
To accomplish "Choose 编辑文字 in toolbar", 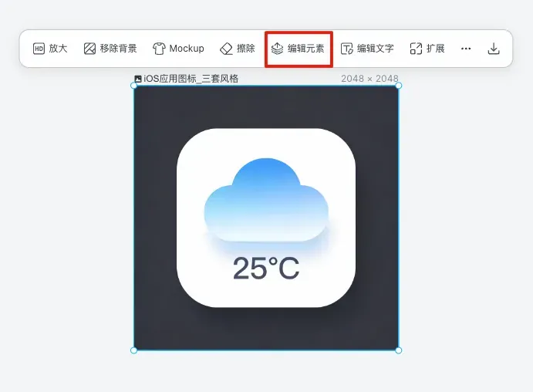I will click(x=376, y=49).
